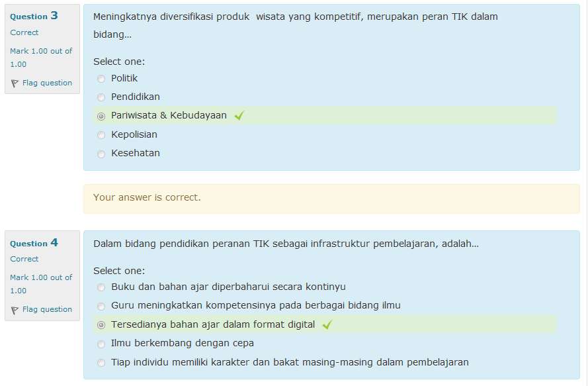
Task: Click 'Meningkatnya diversifikasi produk wisata' question text
Action: click(296, 26)
